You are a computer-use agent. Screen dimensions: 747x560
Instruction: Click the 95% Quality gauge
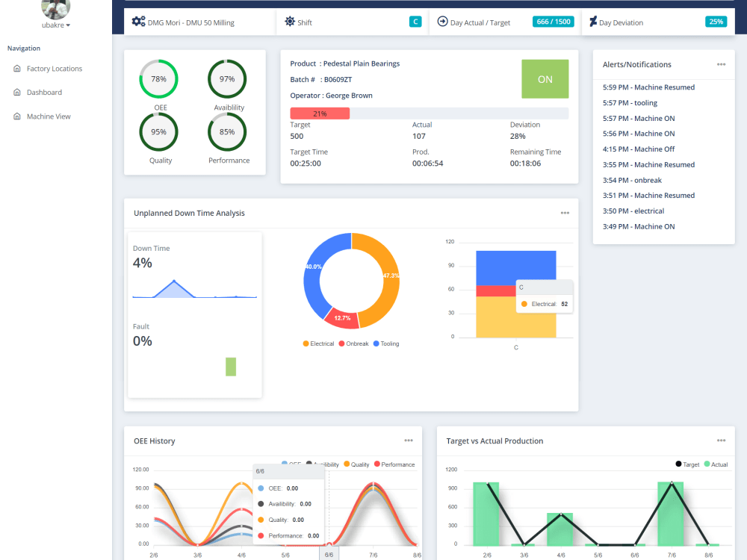tap(158, 132)
